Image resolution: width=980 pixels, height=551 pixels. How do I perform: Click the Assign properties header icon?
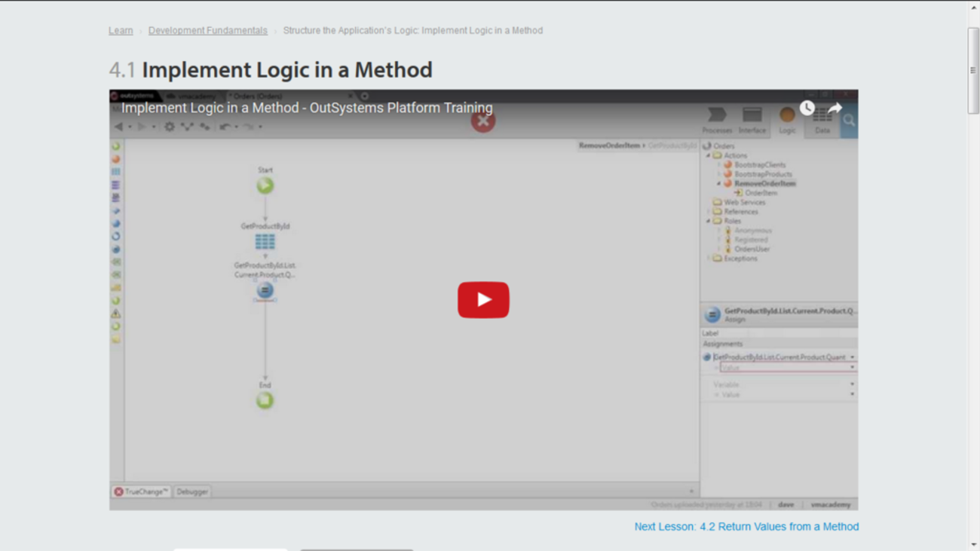pyautogui.click(x=712, y=315)
